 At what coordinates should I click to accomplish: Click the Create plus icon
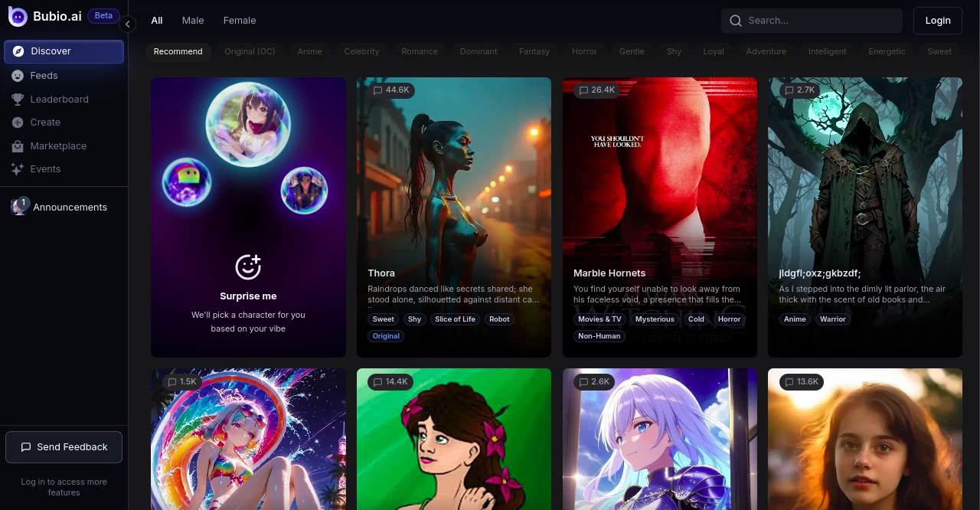coord(18,122)
